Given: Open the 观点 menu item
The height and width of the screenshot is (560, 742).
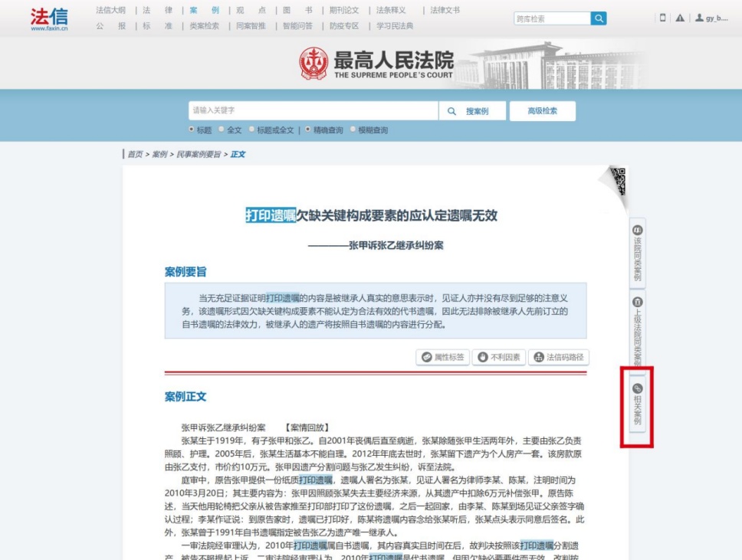Looking at the screenshot, I should 251,10.
